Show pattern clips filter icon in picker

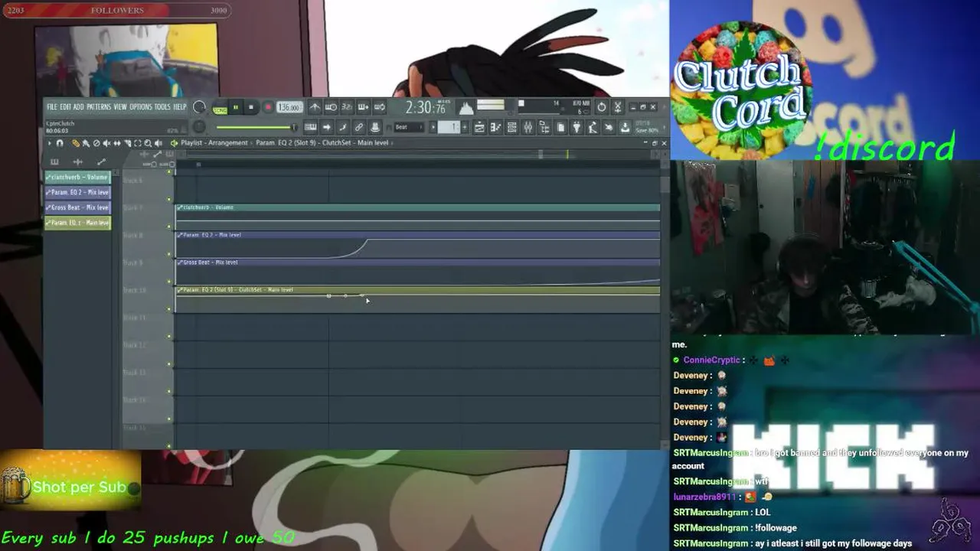click(x=54, y=161)
